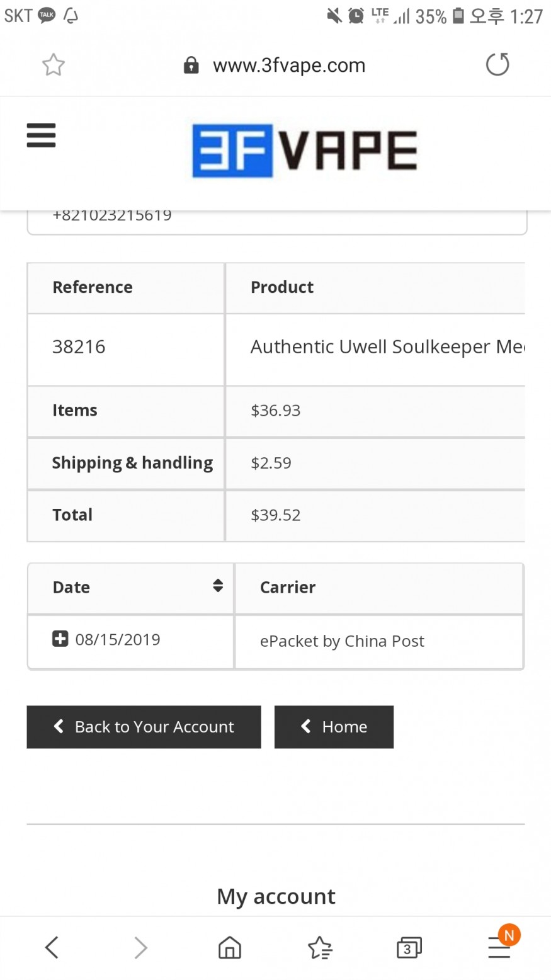Sort by the Date column arrows
Screen dimensions: 551x980
[218, 586]
